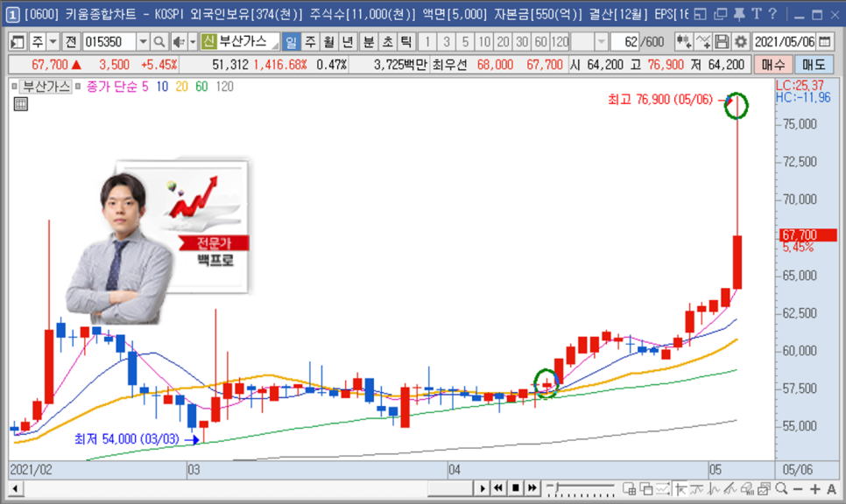This screenshot has height=504, width=846.
Task: Stop the chart replay
Action: click(515, 488)
